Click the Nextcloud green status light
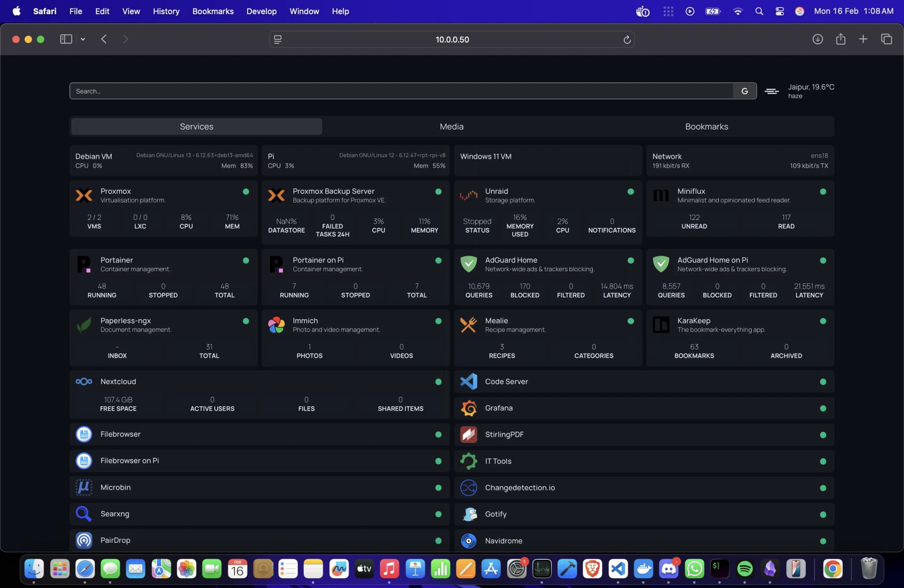904x588 pixels. click(438, 382)
